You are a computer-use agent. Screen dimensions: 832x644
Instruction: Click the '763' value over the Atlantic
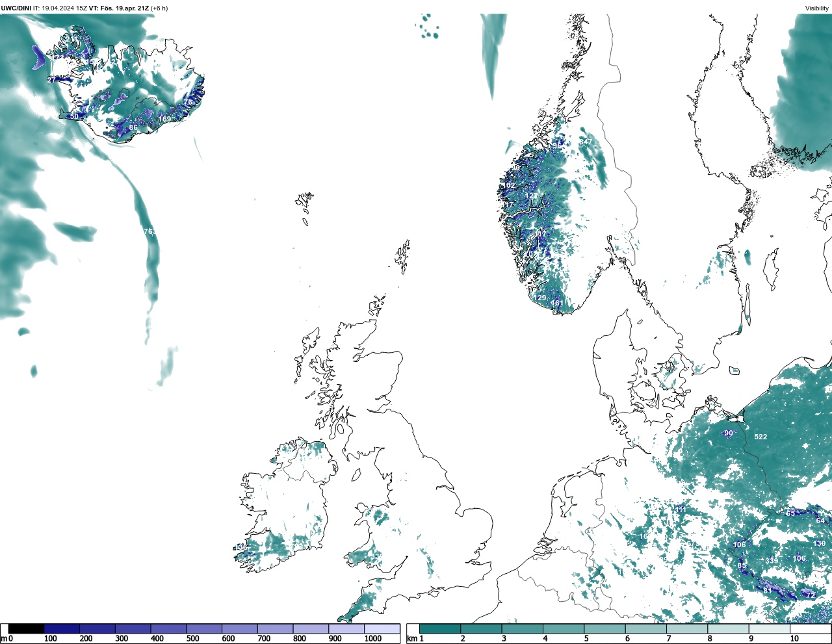(149, 231)
